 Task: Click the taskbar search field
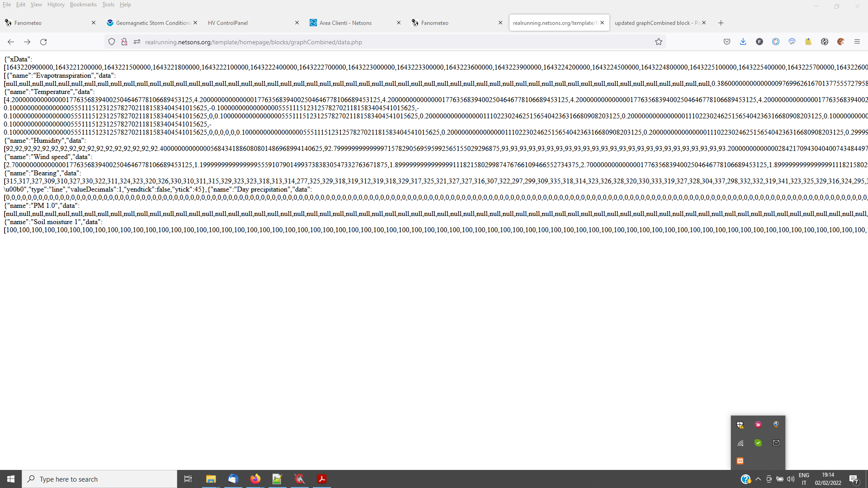[99, 479]
